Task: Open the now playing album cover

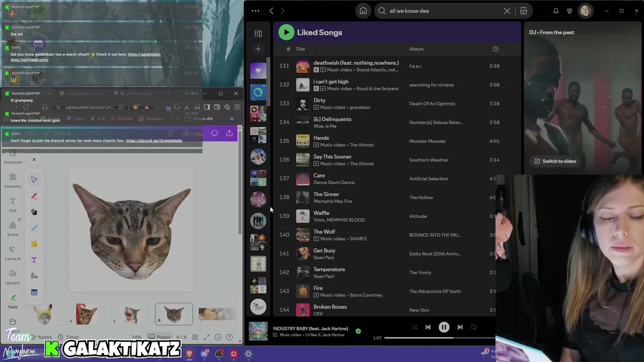Action: [258, 331]
